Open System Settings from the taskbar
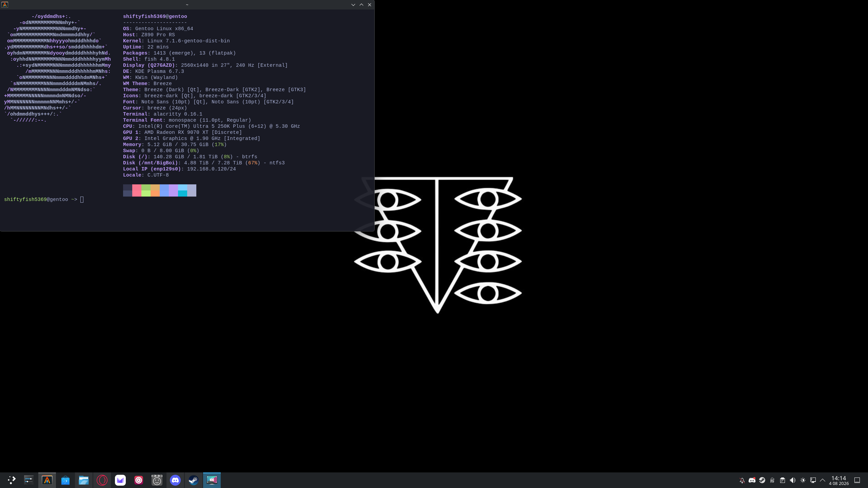The height and width of the screenshot is (488, 868). 29,480
